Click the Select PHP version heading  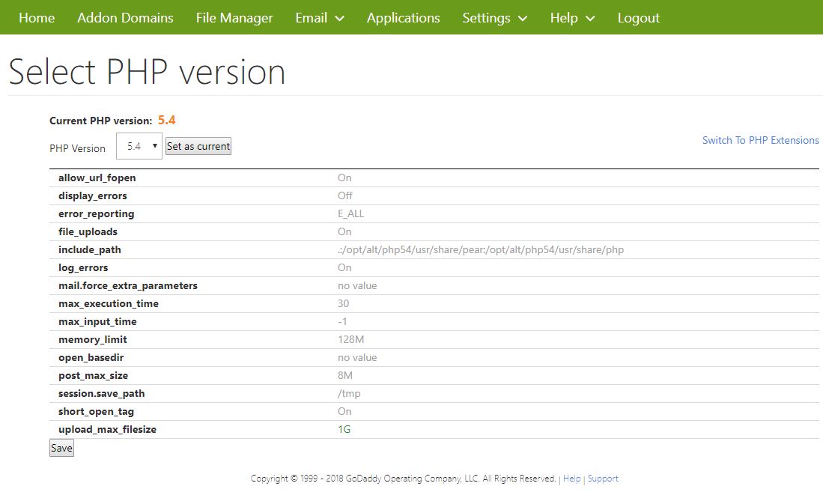pos(147,72)
